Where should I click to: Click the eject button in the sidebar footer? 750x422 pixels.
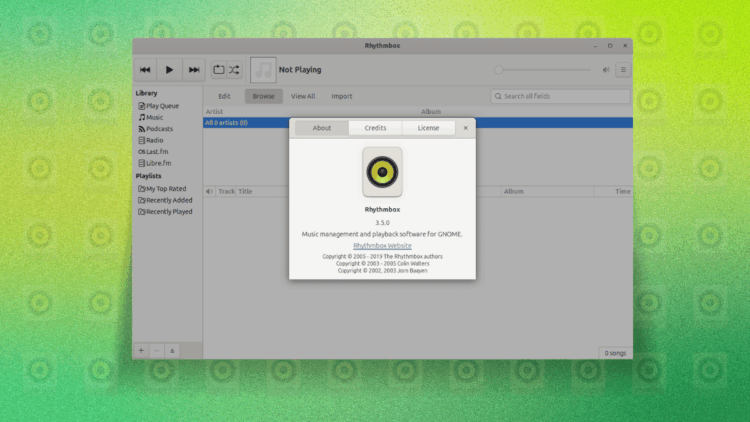172,351
